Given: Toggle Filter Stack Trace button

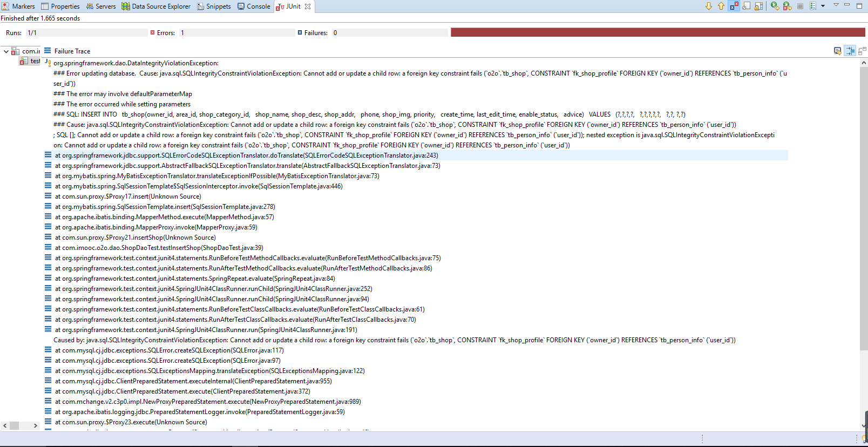Looking at the screenshot, I should pos(850,51).
